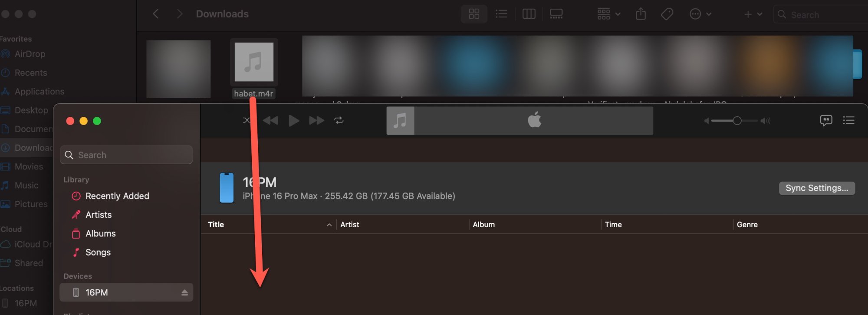Open Sync Settings for iPhone
The width and height of the screenshot is (868, 315).
[x=817, y=188]
